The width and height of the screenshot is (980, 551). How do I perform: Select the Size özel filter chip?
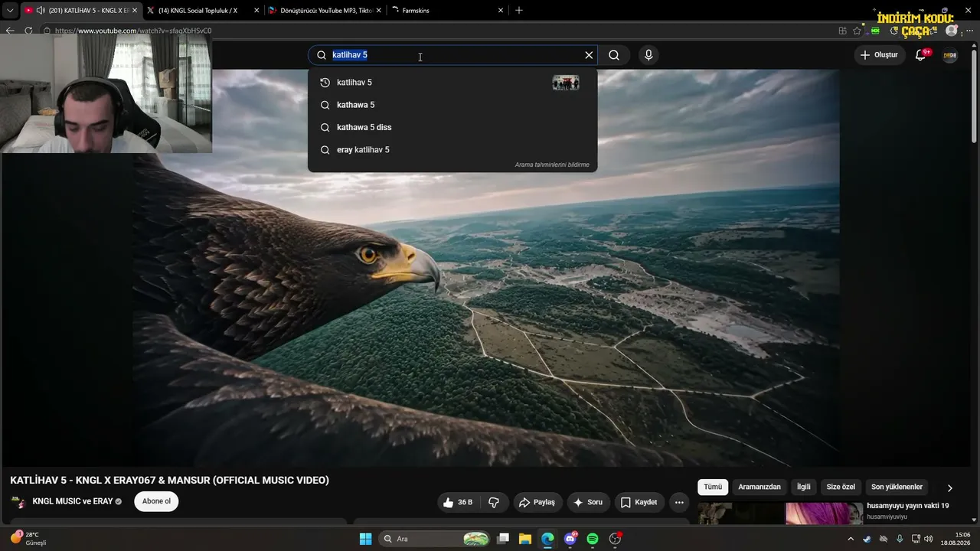click(x=841, y=487)
